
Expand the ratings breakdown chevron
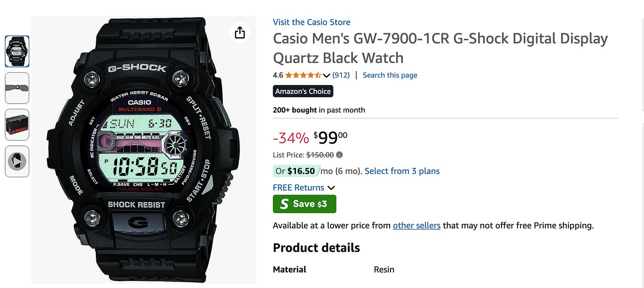[327, 75]
